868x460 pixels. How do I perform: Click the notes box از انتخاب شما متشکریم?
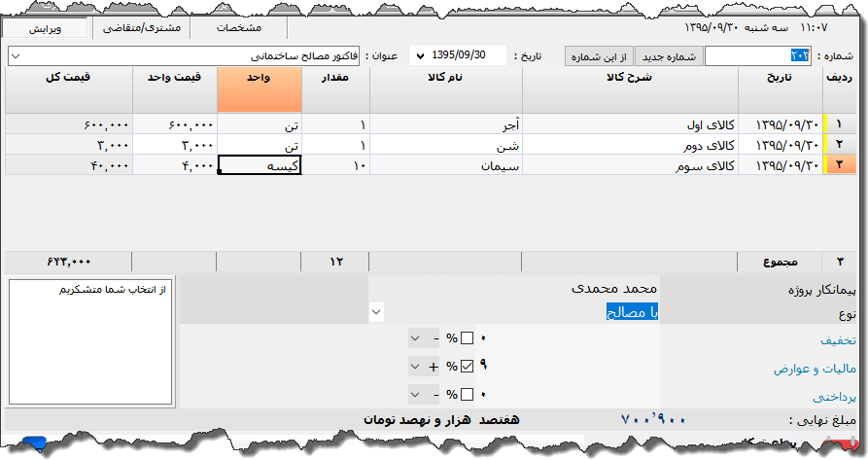(x=91, y=341)
